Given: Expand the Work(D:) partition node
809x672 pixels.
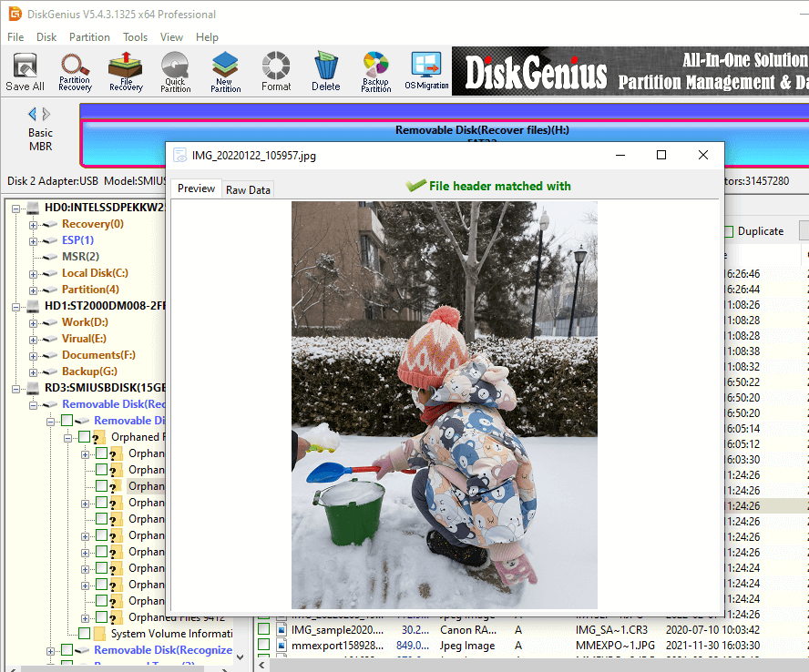Looking at the screenshot, I should 34,322.
